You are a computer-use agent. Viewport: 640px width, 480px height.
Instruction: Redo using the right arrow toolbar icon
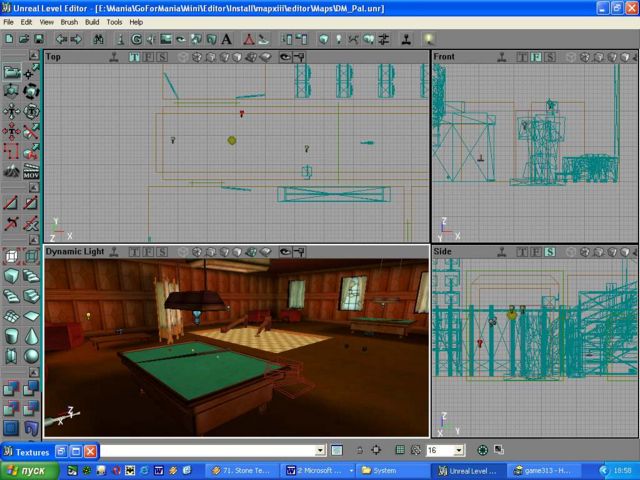[x=76, y=39]
